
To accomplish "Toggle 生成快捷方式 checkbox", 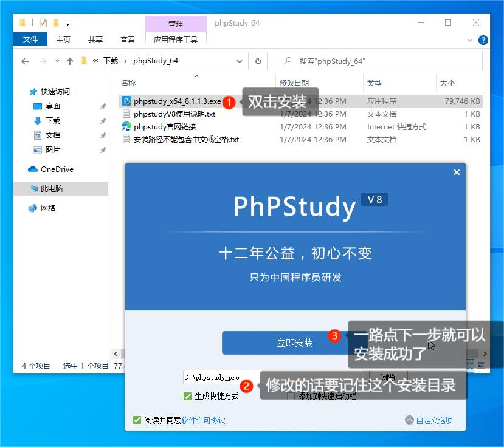I will [x=187, y=396].
